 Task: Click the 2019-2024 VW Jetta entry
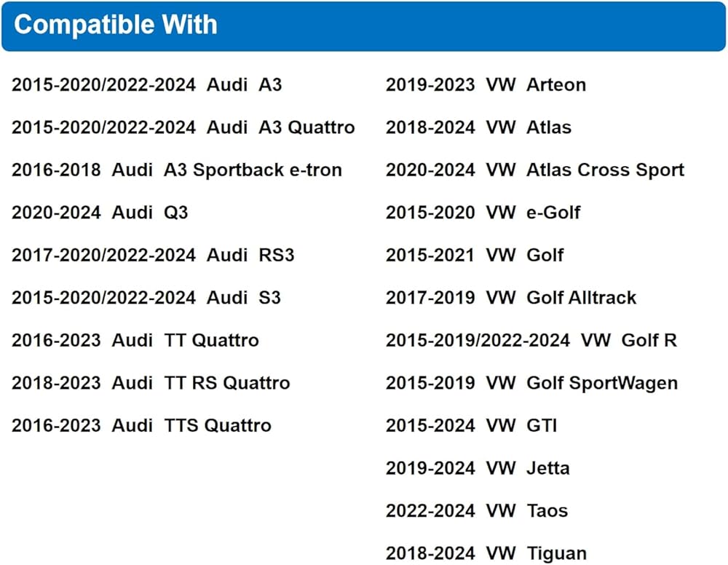[x=478, y=468]
